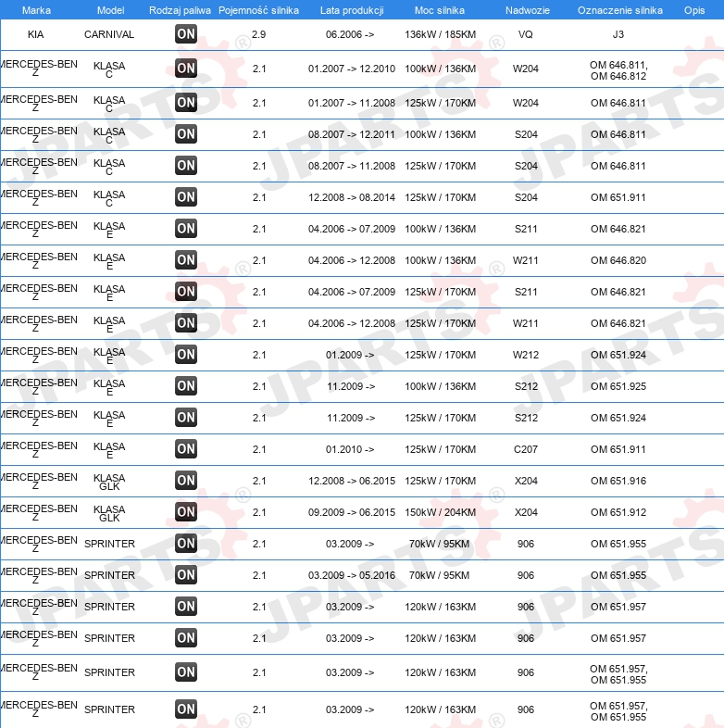Select the OM 651.925 engine code
The height and width of the screenshot is (728, 724).
click(618, 386)
